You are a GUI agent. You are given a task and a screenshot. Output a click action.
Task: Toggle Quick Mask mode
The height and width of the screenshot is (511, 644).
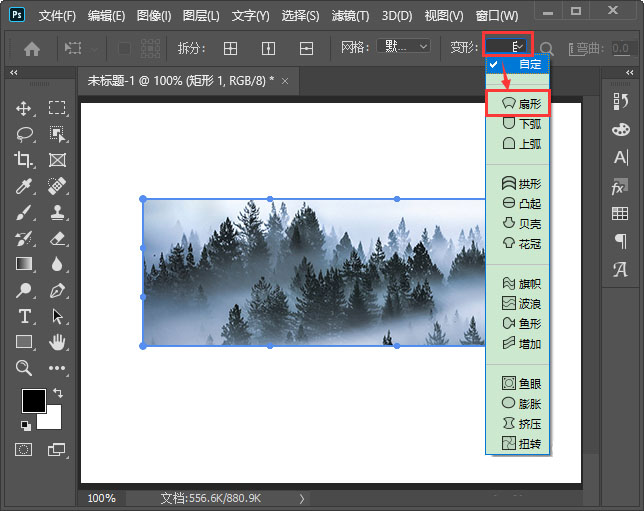point(23,450)
